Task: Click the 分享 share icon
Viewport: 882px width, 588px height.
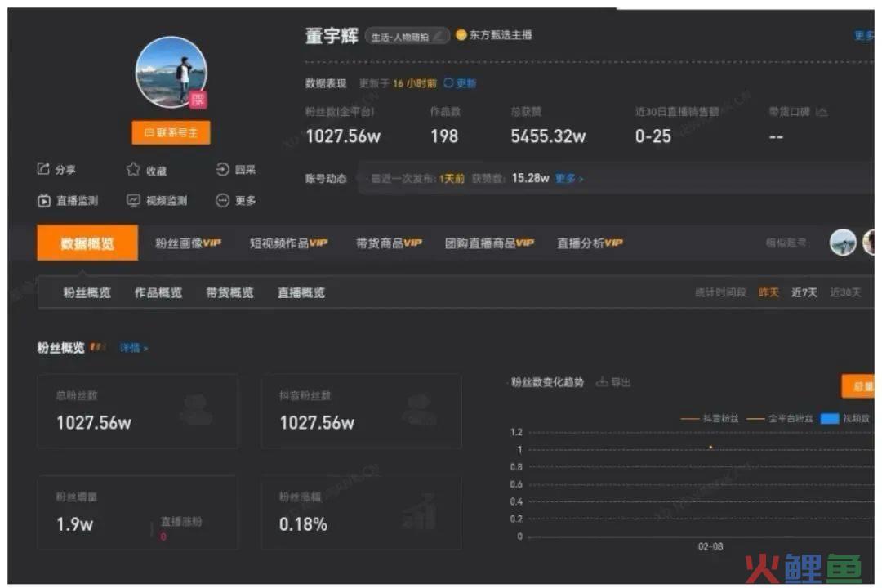Action: click(43, 169)
